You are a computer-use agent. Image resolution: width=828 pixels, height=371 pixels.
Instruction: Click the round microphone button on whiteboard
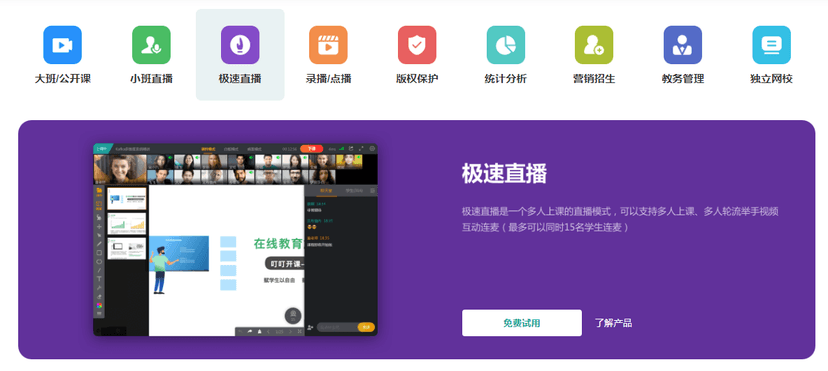293,316
